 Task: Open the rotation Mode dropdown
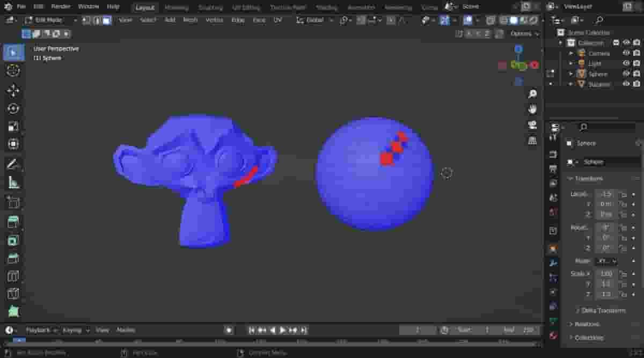coord(606,261)
